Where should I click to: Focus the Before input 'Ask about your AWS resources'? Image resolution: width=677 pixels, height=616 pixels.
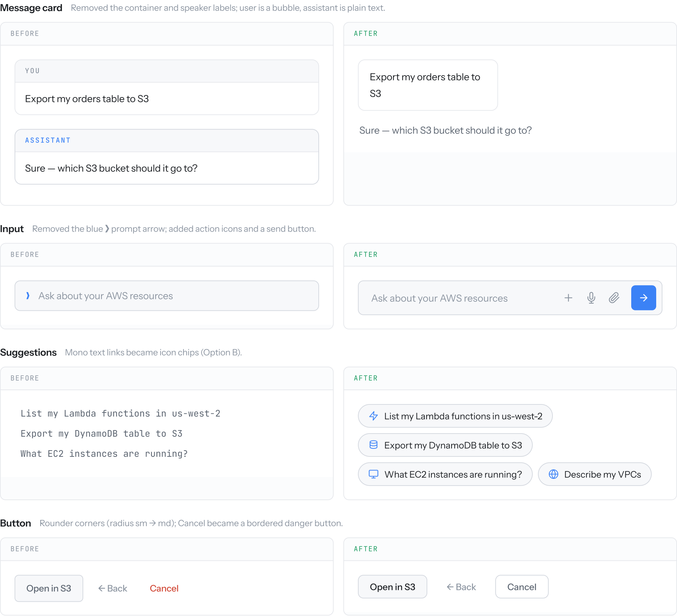[167, 296]
